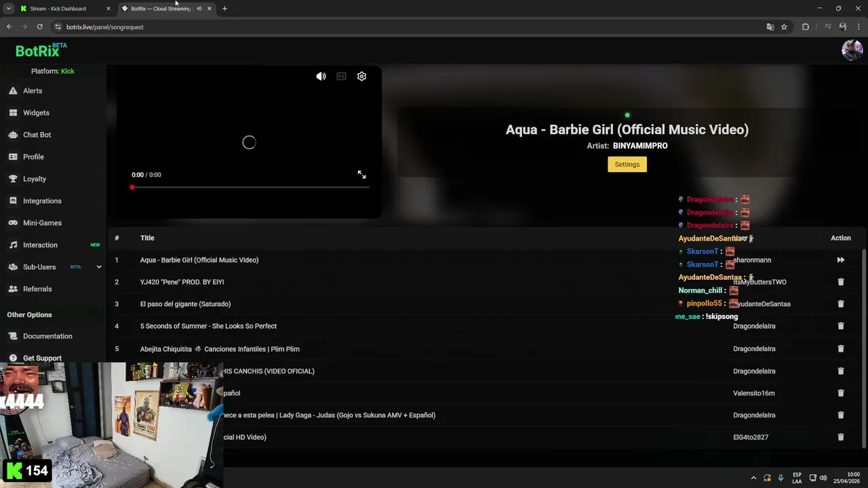Image resolution: width=868 pixels, height=488 pixels.
Task: Open the microphone tray icon
Action: (781, 478)
